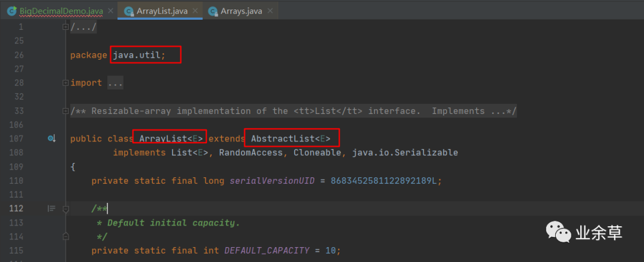This screenshot has height=262, width=644.
Task: Expand the folded Javadoc on line 33
Action: [x=66, y=110]
